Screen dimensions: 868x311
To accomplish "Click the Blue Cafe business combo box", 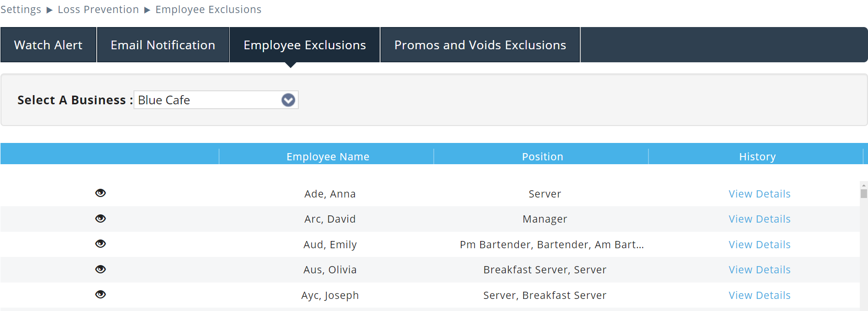I will click(x=208, y=100).
